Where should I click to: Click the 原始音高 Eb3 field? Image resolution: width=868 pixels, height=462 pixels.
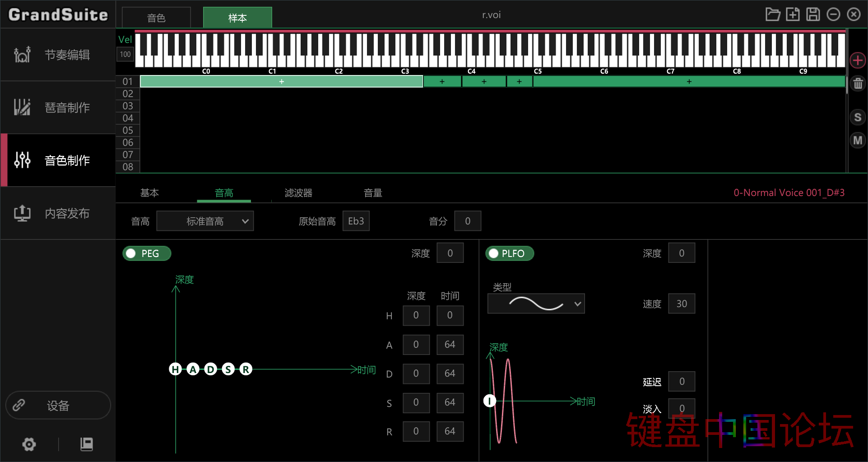(356, 221)
